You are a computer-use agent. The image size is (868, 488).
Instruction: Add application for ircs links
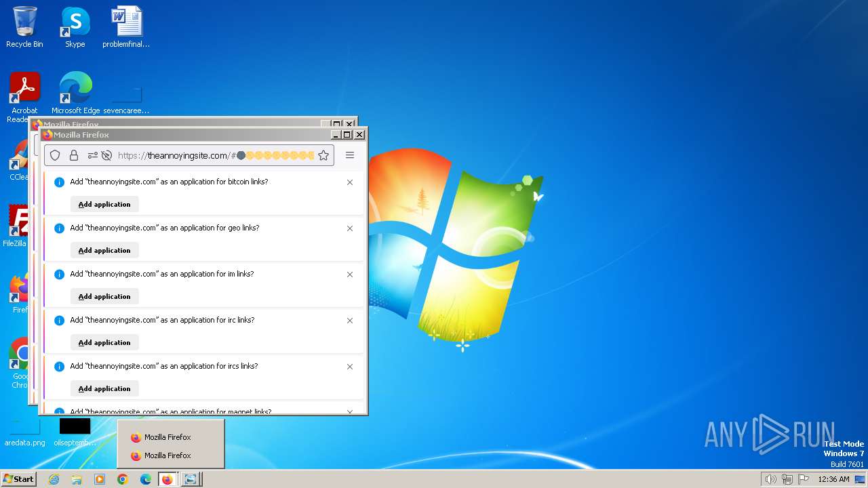coord(104,388)
